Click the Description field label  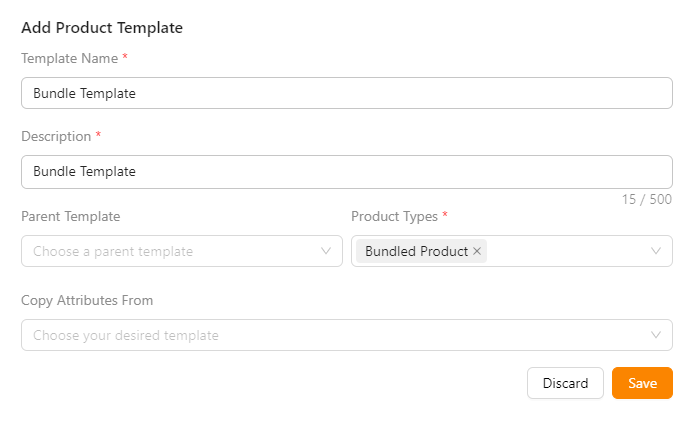coord(56,136)
